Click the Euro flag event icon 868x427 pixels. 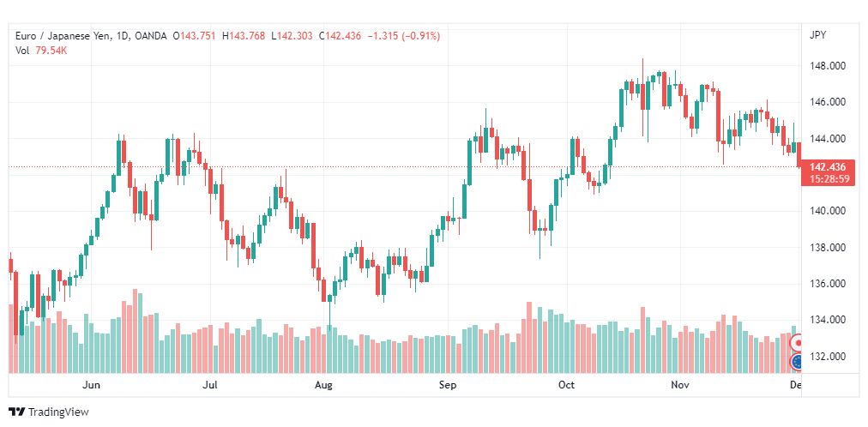[797, 363]
